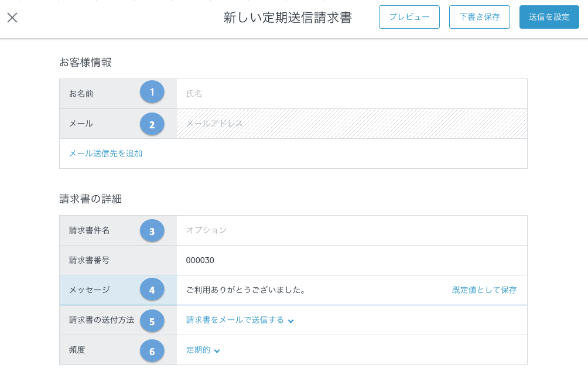Screen dimensions: 588x385
Task: Click the メッセージ label
Action: click(x=89, y=289)
